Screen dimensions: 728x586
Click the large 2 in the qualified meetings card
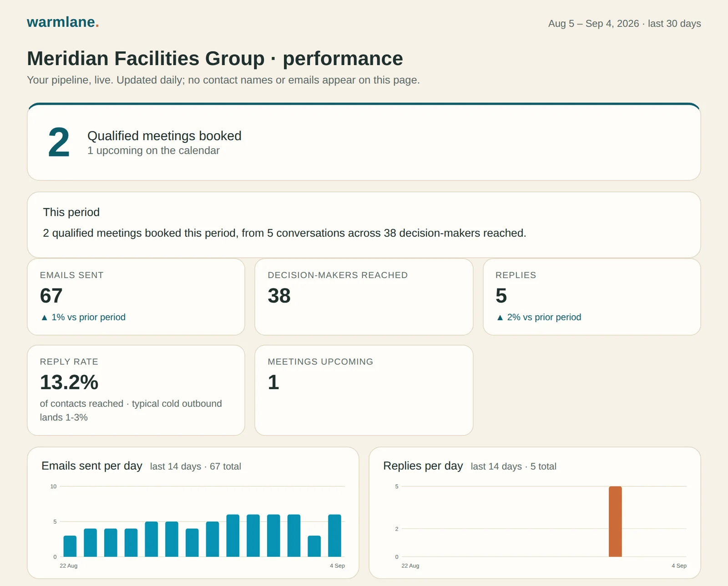[x=59, y=142]
